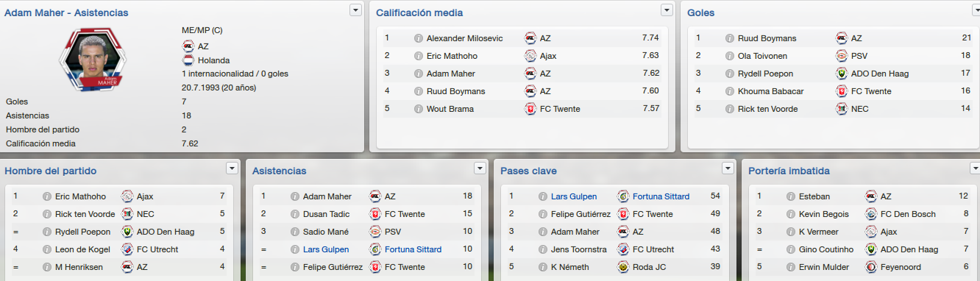Click info icon next to Alexander Milosevic

419,38
